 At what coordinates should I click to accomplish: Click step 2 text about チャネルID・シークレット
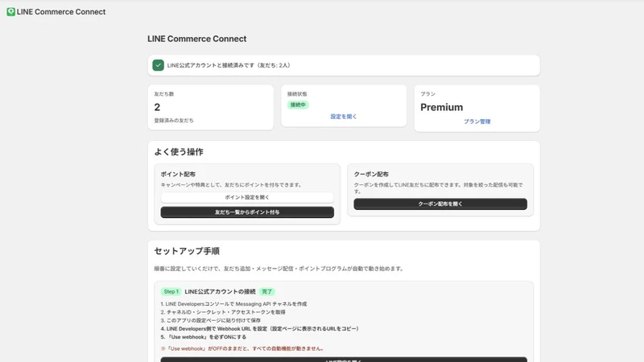(223, 312)
